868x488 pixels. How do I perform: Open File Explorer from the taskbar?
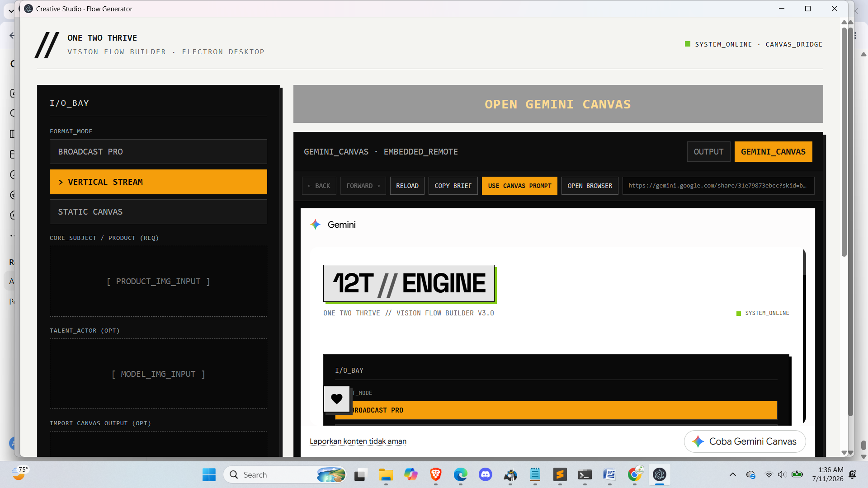386,474
